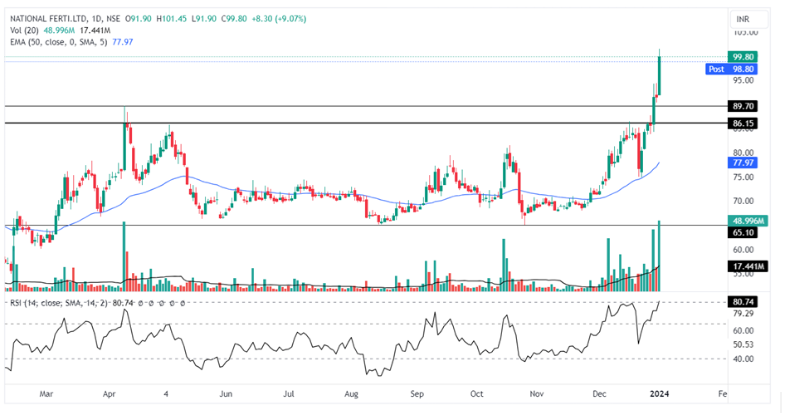Click the Dec marker on time axis
The height and width of the screenshot is (417, 788).
point(601,395)
